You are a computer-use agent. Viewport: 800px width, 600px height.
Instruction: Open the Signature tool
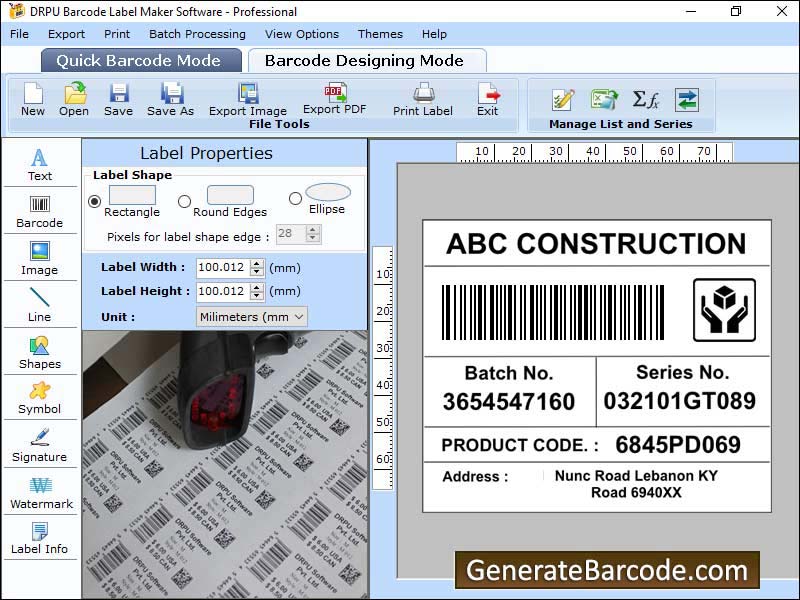click(40, 446)
